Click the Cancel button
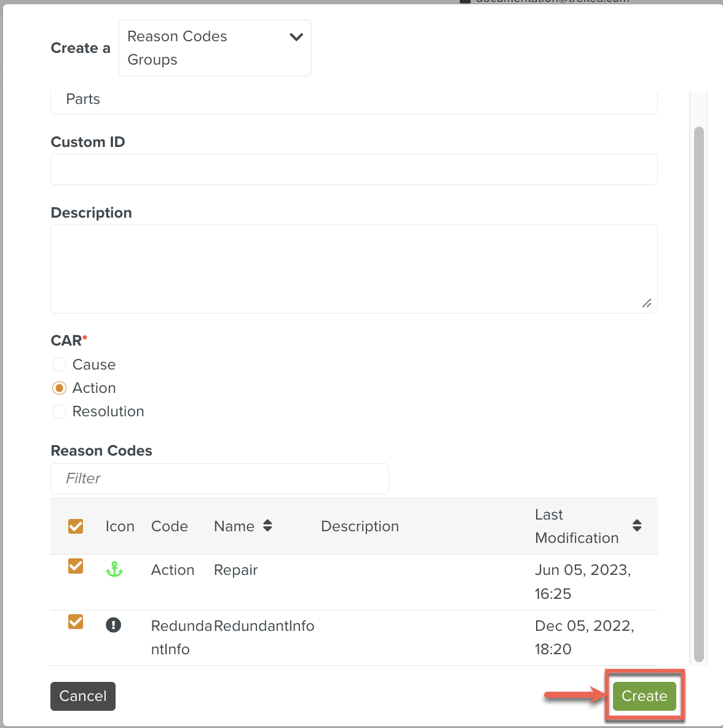 click(x=83, y=696)
